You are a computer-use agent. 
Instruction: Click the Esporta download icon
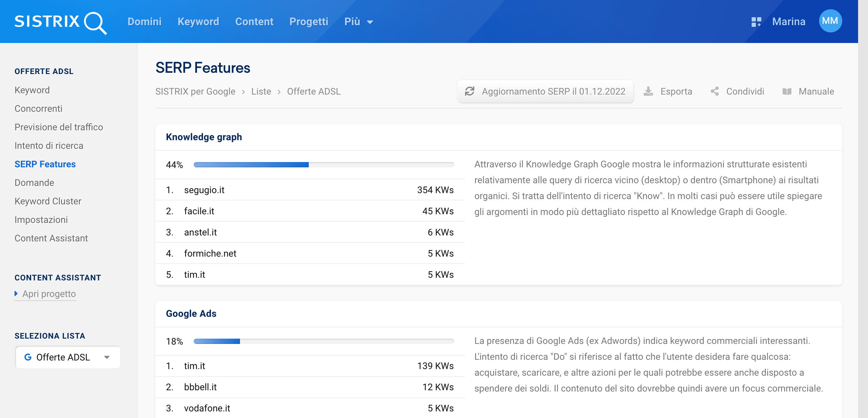click(x=648, y=91)
